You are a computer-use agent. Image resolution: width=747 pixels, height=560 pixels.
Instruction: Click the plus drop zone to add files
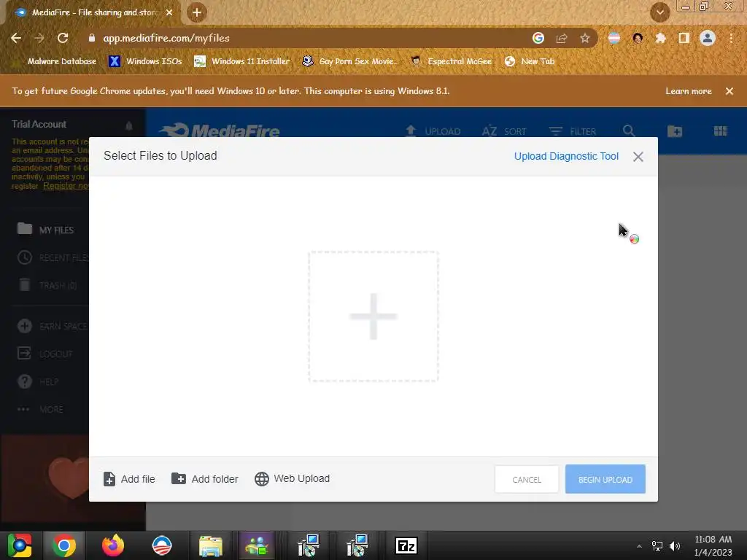(x=373, y=316)
